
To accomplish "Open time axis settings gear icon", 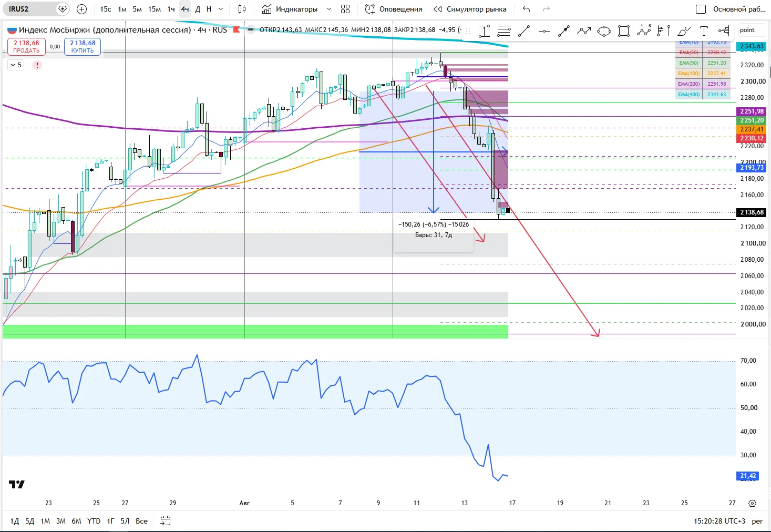I will (x=752, y=503).
